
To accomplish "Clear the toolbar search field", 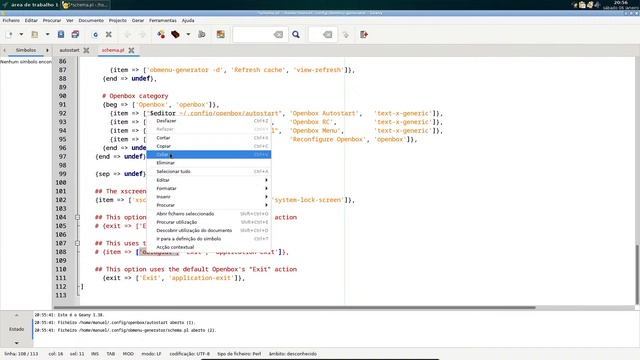I will tap(278, 35).
